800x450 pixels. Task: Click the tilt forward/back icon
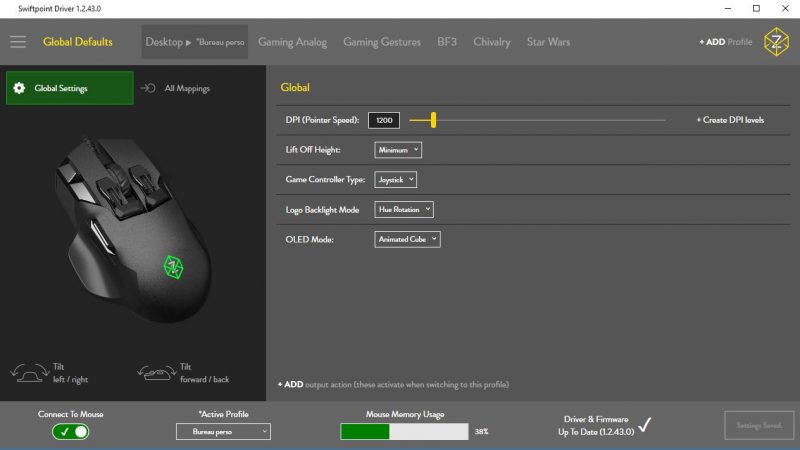(157, 373)
